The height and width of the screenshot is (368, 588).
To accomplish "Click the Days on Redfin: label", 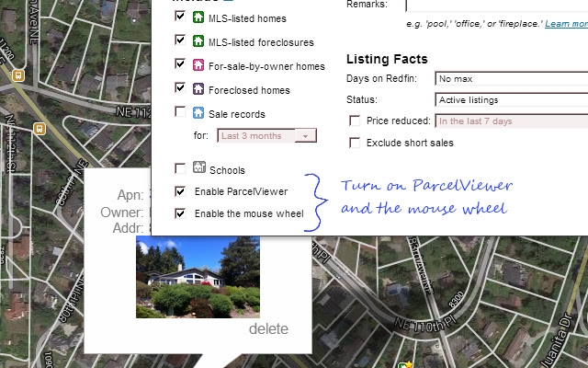I will [381, 78].
